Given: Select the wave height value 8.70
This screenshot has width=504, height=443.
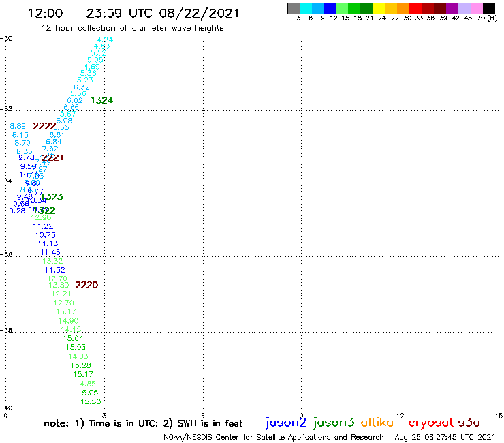Looking at the screenshot, I should [x=22, y=143].
